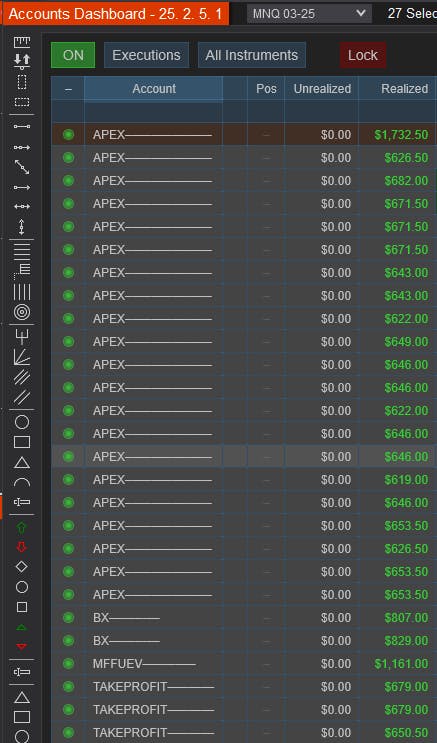Select the Andrews pitchfork tool
The image size is (437, 743).
tap(22, 336)
